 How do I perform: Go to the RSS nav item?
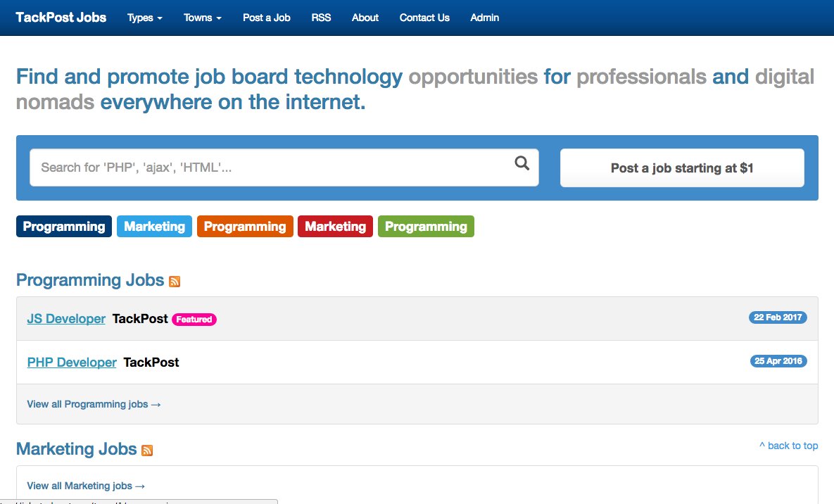pos(321,18)
